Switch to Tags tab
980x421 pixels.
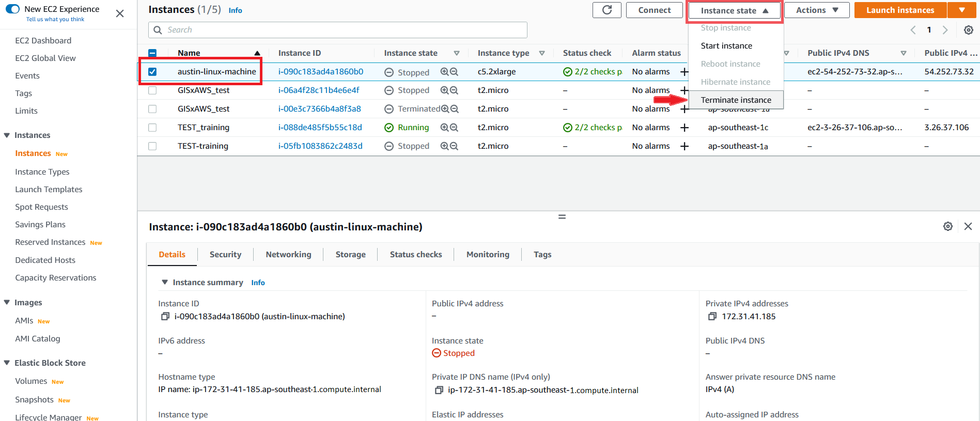[542, 255]
